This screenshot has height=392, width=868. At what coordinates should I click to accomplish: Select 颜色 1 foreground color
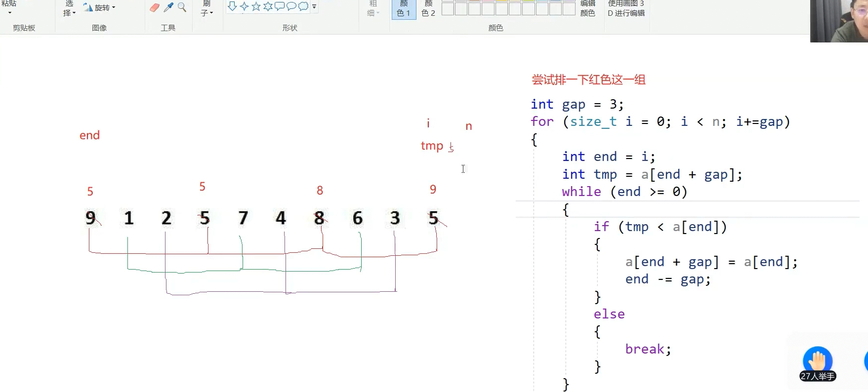(x=404, y=8)
